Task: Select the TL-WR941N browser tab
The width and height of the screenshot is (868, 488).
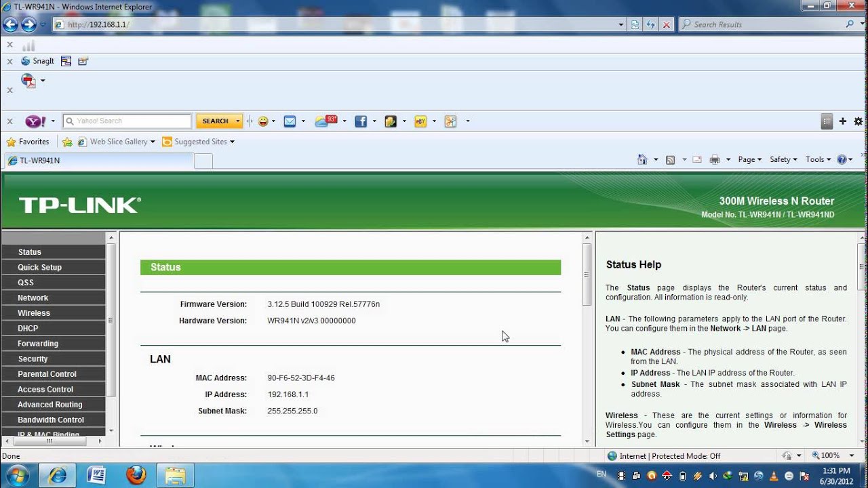Action: pyautogui.click(x=98, y=161)
